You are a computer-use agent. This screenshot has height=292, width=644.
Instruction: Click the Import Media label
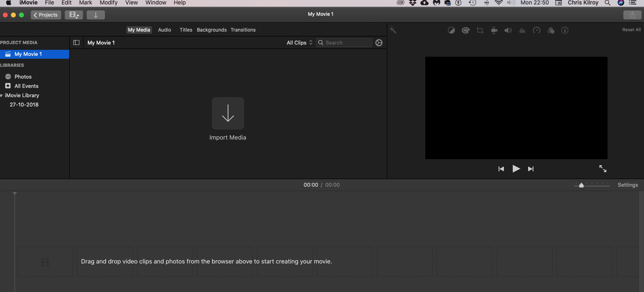tap(228, 138)
